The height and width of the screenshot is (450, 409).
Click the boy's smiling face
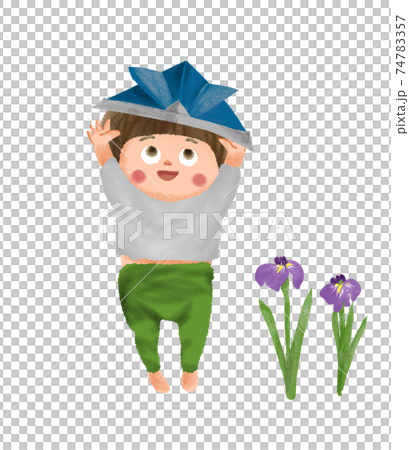tap(168, 167)
